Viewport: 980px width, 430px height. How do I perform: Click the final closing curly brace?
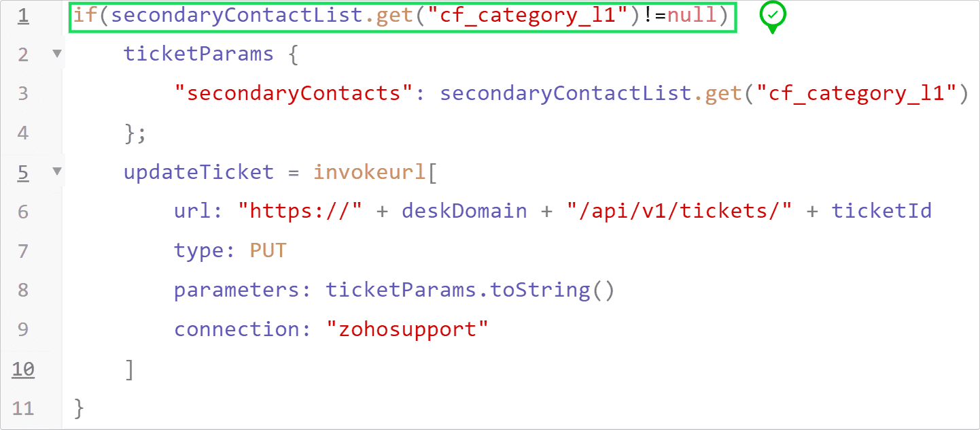pos(80,408)
